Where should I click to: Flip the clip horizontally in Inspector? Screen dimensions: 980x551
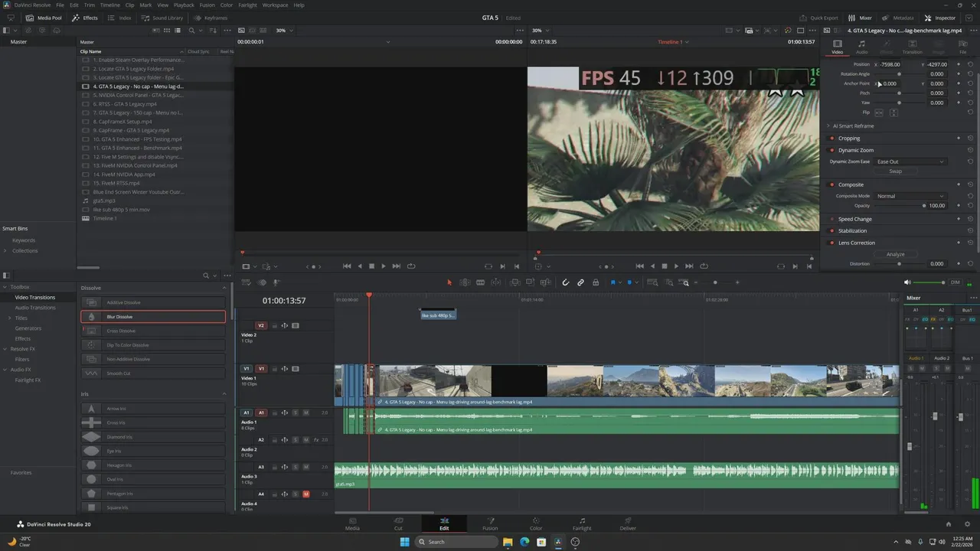[879, 112]
